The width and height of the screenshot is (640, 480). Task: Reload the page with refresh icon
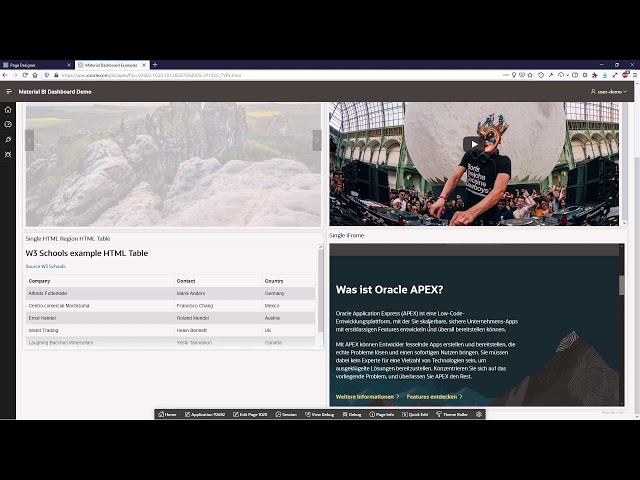25,75
